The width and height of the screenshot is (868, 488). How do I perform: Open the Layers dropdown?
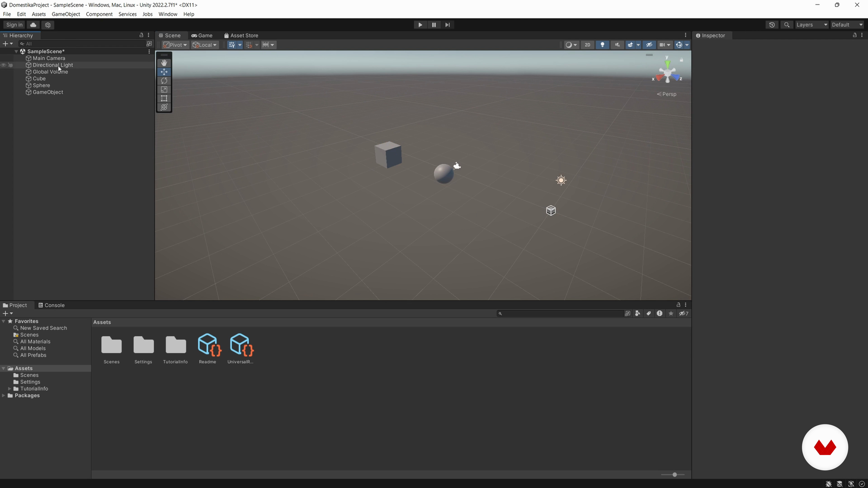click(x=811, y=25)
